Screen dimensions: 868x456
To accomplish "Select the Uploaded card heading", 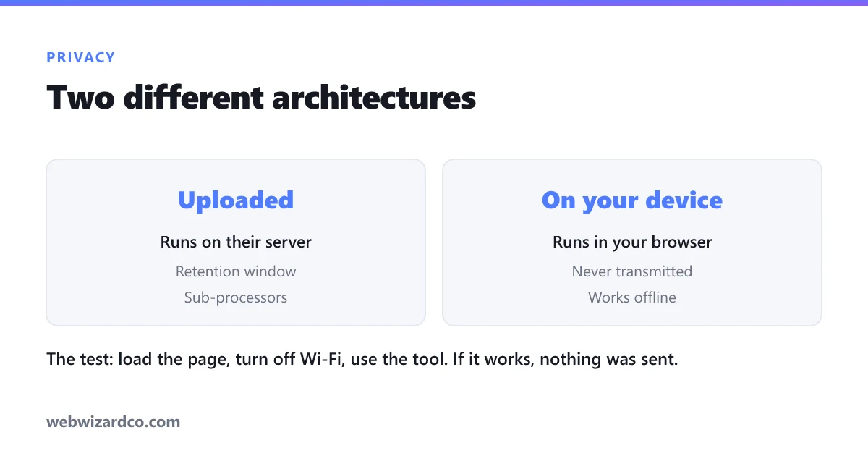I will coord(236,200).
